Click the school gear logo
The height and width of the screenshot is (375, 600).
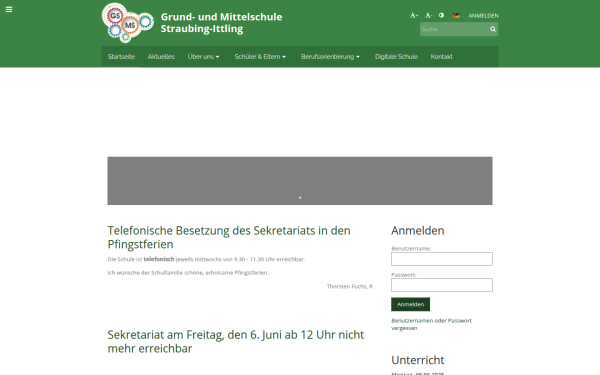point(128,23)
